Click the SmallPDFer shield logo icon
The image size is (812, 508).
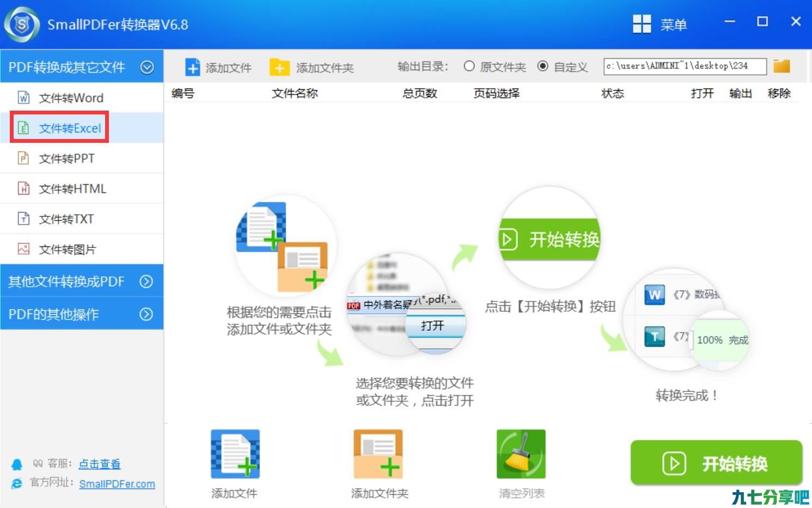pos(22,25)
